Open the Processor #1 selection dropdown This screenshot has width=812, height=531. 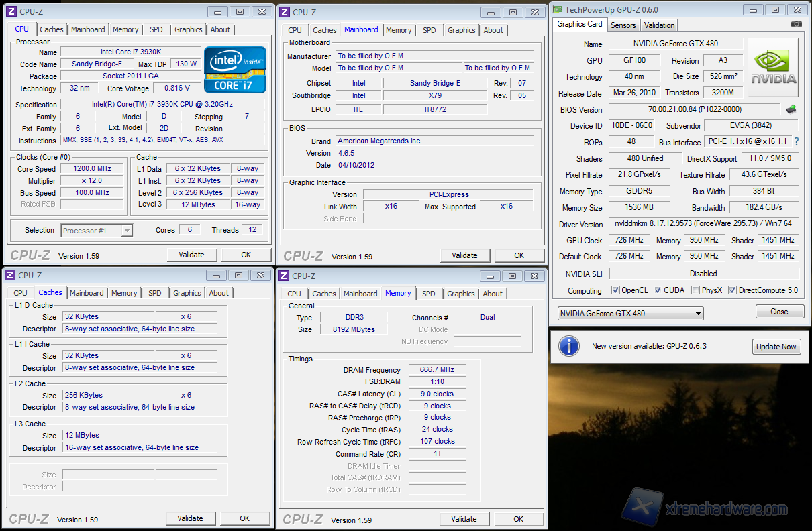point(97,231)
